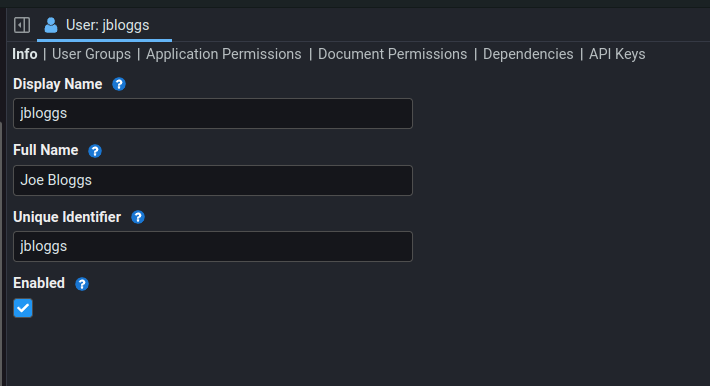Open help for Unique Identifier field
This screenshot has height=386, width=710.
tap(138, 217)
